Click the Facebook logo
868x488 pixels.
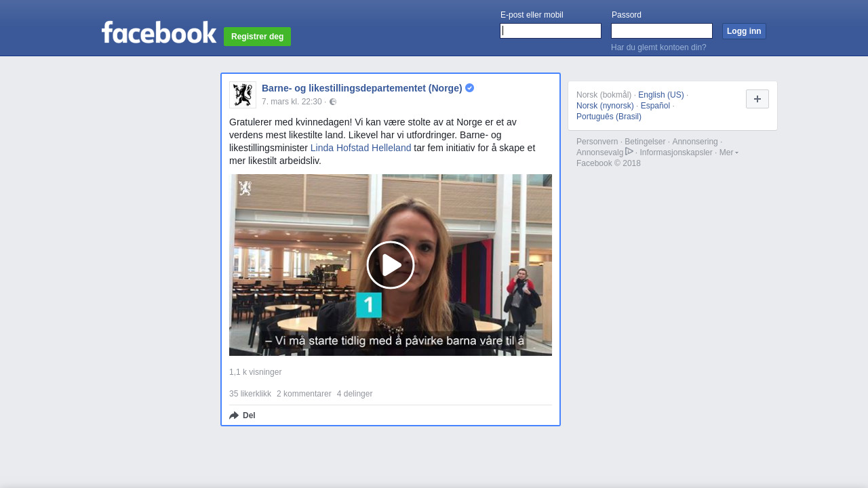coord(159,32)
